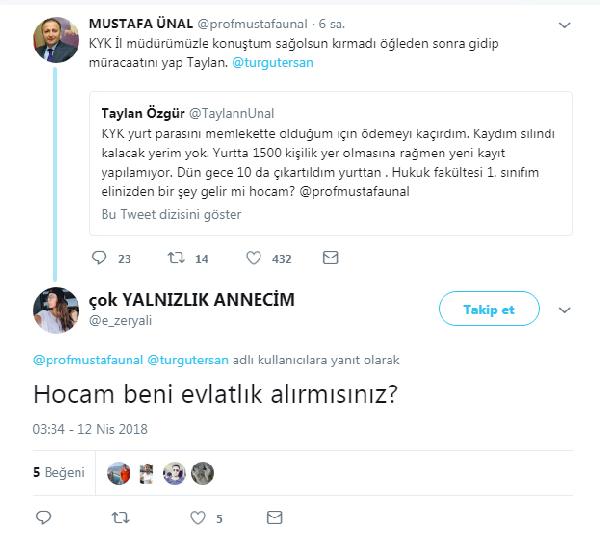Open the 'Bu Tweet dizisini göster' thread link

[x=171, y=214]
